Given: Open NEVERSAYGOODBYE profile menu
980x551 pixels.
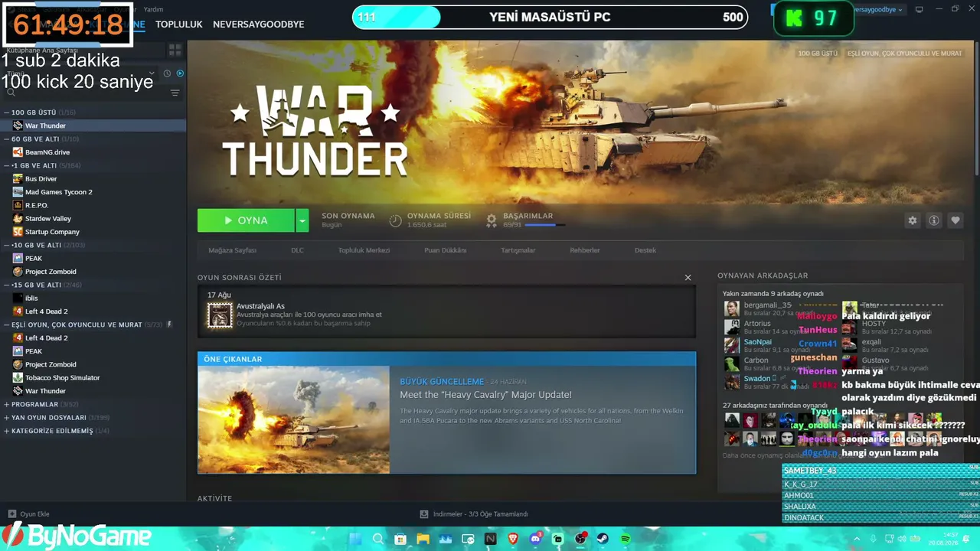Looking at the screenshot, I should click(259, 24).
